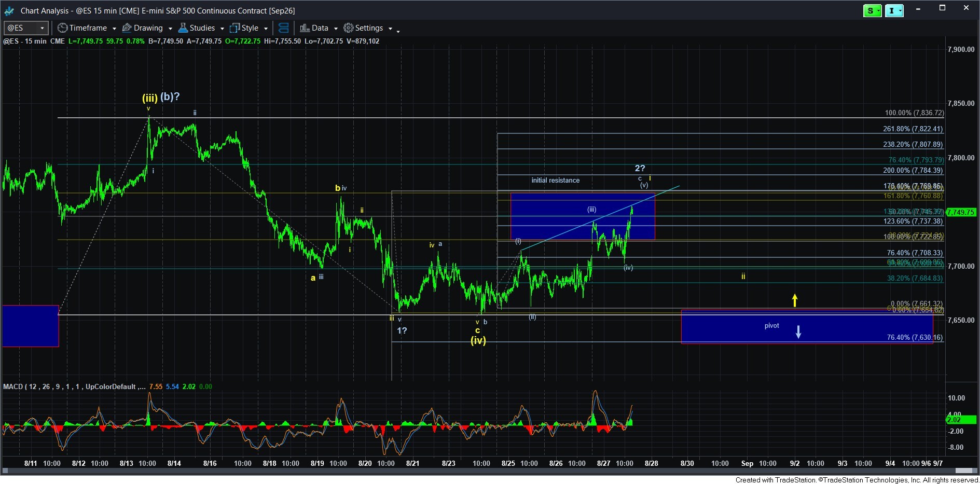Viewport: 980px width, 484px height.
Task: Click the '(iii)' yellow wave label at the chart high
Action: [150, 98]
